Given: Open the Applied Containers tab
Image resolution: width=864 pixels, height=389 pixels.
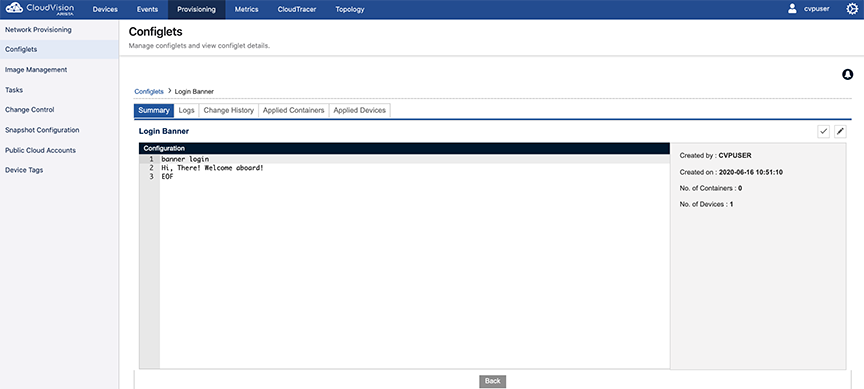Looking at the screenshot, I should (x=294, y=110).
